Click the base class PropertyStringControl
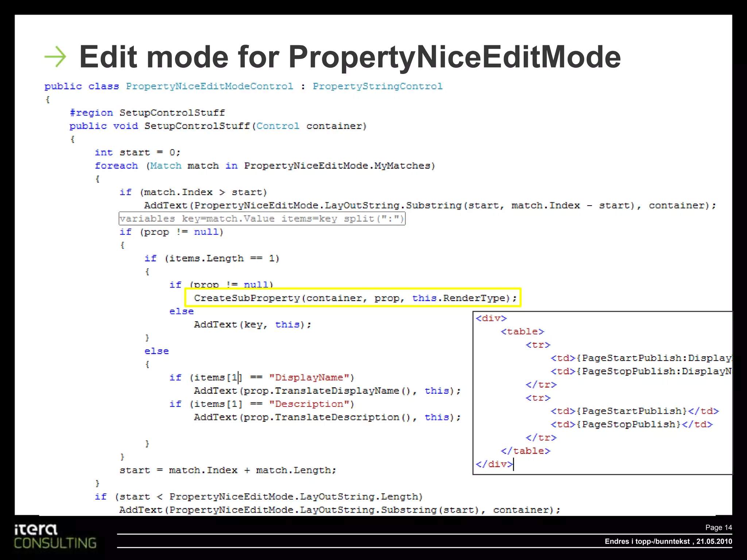Viewport: 747px width, 560px height. pyautogui.click(x=378, y=86)
